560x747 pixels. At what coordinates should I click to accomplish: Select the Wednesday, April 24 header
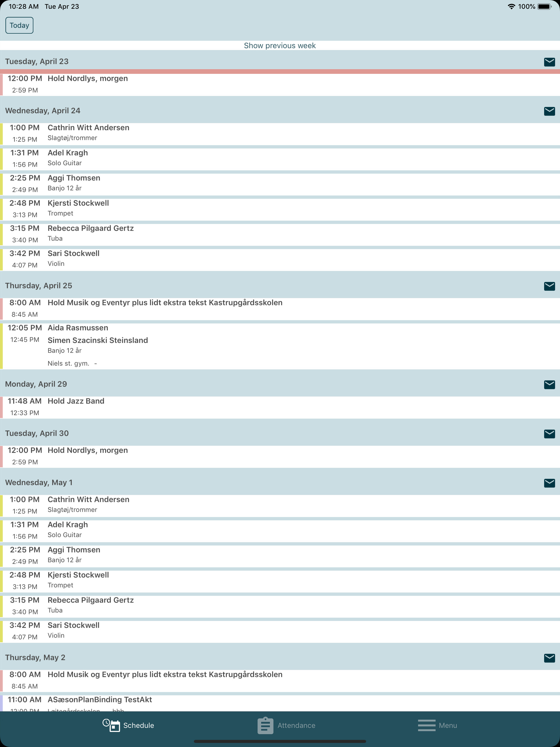(x=43, y=111)
